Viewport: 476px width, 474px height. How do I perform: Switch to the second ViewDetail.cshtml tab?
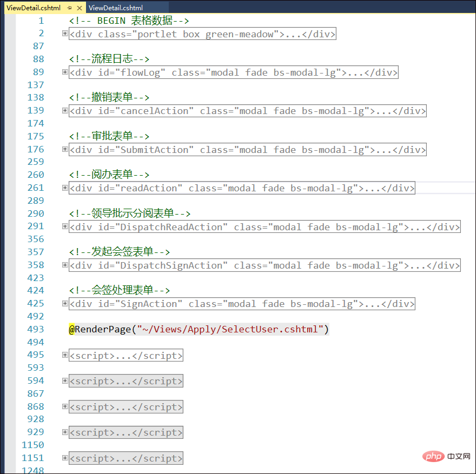116,8
